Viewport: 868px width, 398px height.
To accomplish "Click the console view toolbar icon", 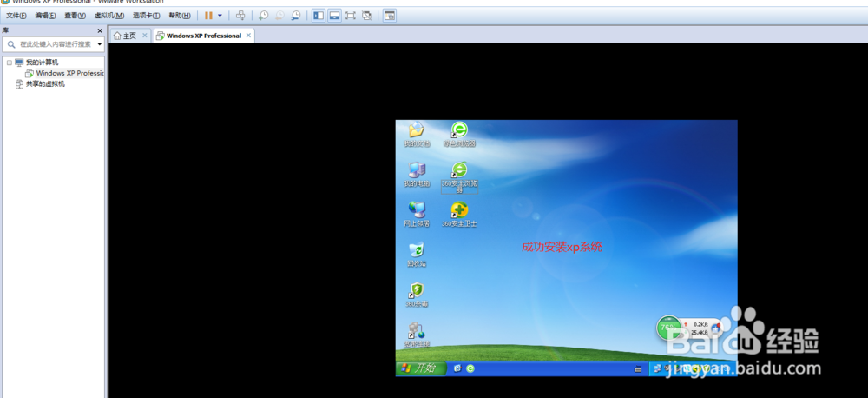I will (x=390, y=16).
